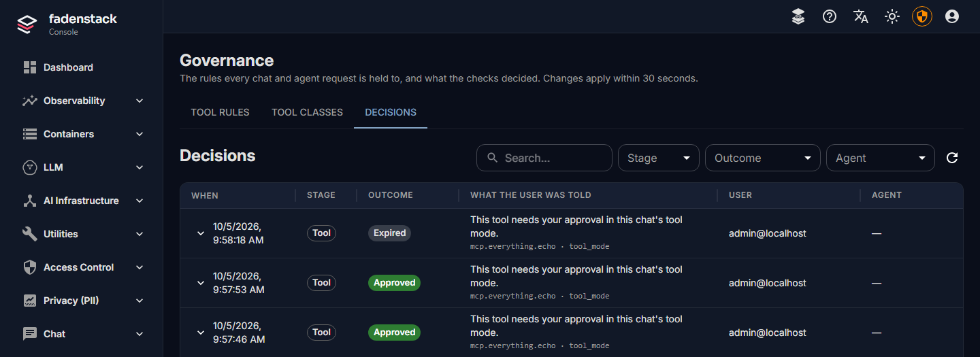Expand the 9:57:46 AM decision row
The height and width of the screenshot is (357, 980).
[201, 333]
